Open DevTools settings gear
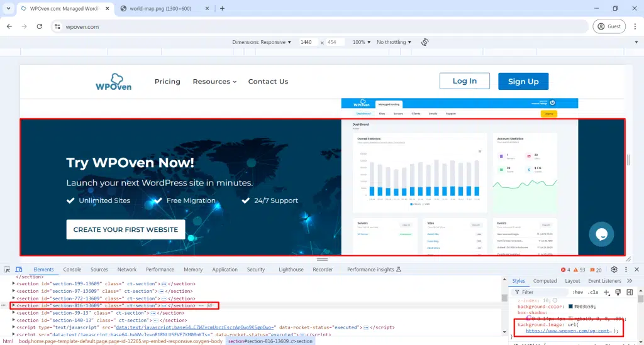The height and width of the screenshot is (345, 644). pos(614,270)
